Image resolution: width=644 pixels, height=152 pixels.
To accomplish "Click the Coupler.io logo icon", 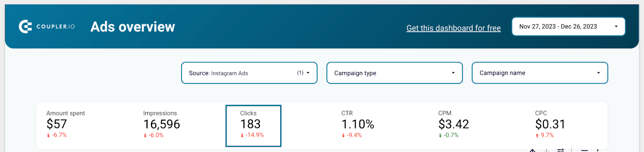I will click(x=25, y=27).
